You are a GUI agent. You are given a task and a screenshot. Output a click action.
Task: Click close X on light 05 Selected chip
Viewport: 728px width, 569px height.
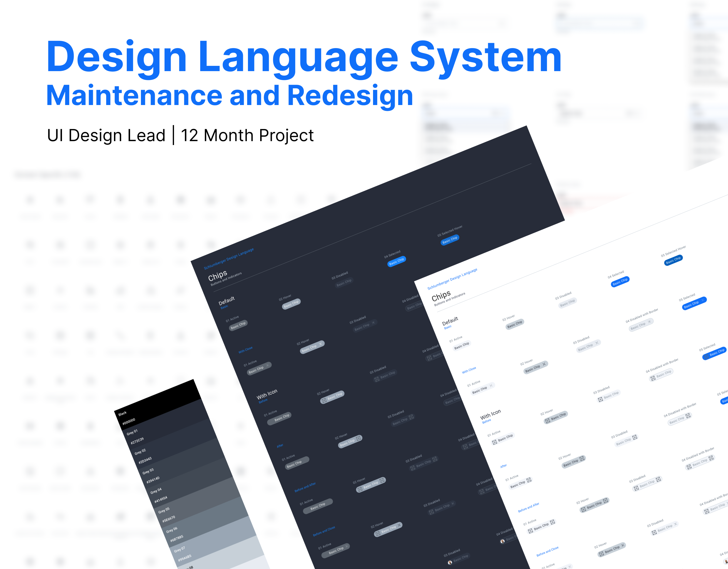[702, 300]
